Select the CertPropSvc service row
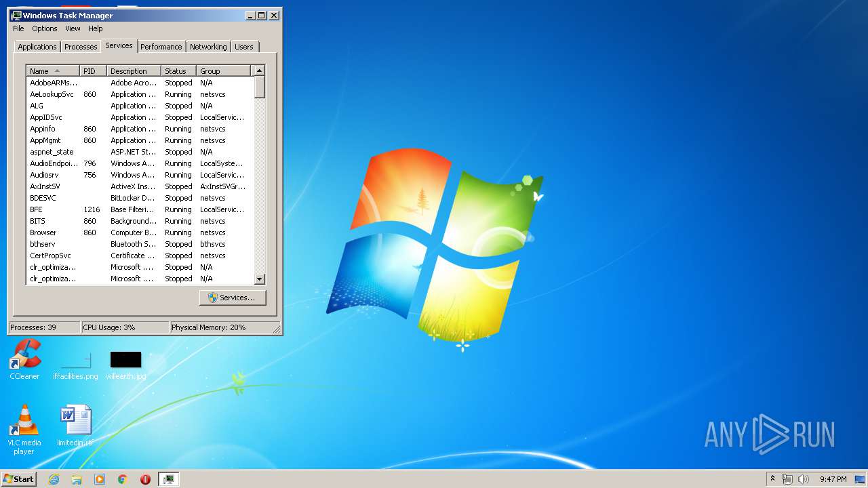 [140, 256]
